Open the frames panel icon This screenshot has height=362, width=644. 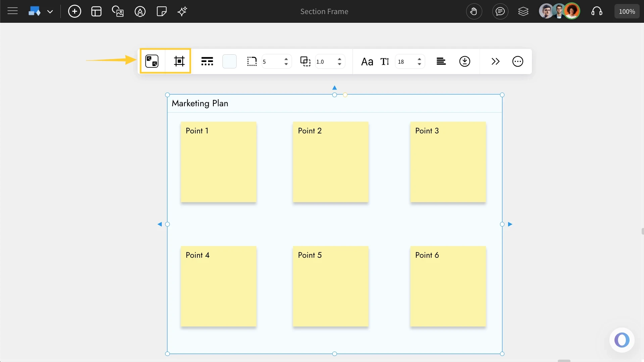click(523, 11)
